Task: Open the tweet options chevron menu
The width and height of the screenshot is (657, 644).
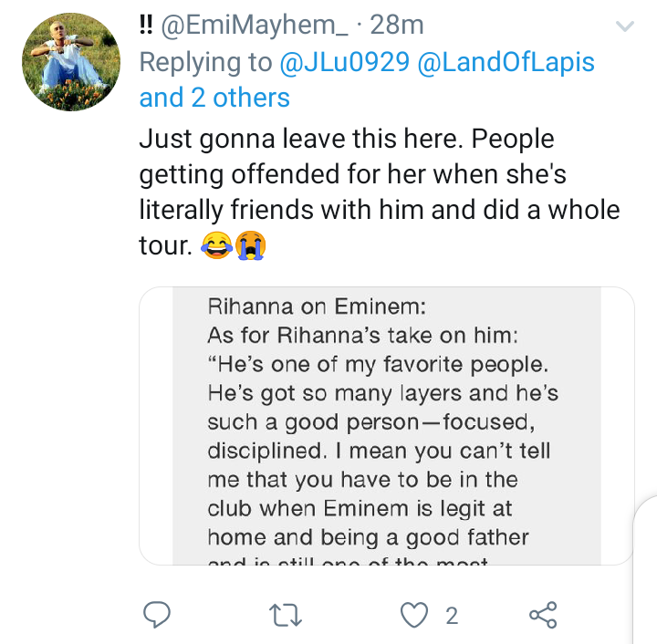Action: click(x=625, y=26)
